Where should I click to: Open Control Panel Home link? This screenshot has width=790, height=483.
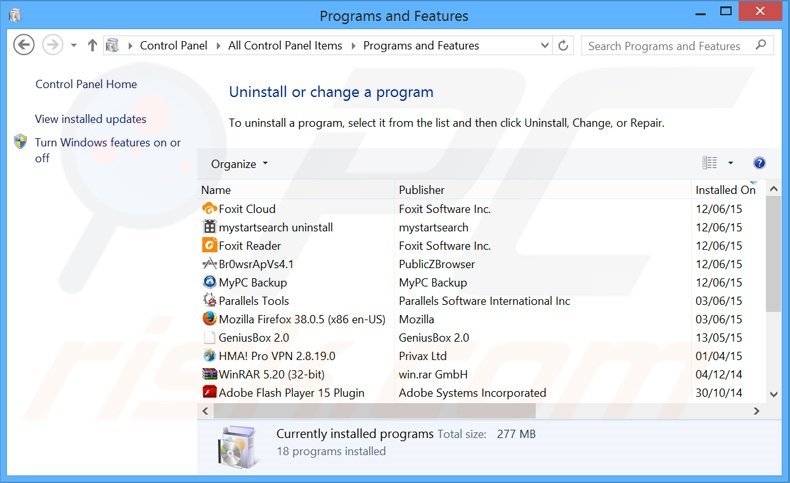86,84
